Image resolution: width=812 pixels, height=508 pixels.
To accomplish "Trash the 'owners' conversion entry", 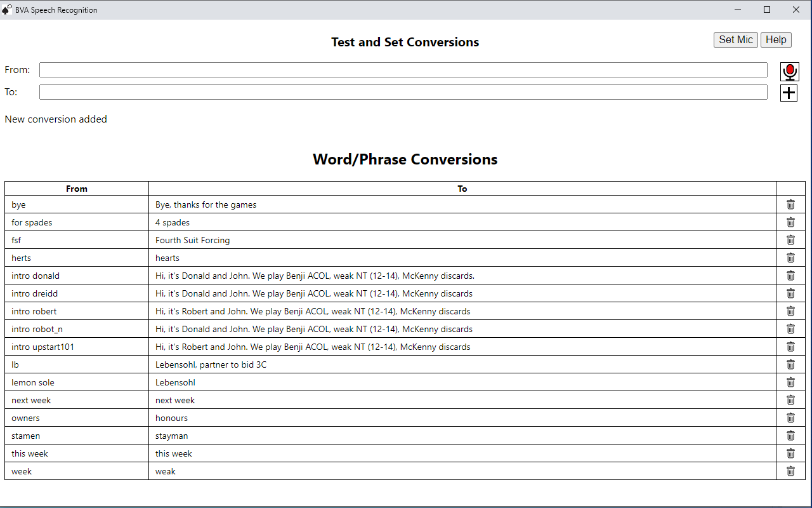I will [x=790, y=418].
